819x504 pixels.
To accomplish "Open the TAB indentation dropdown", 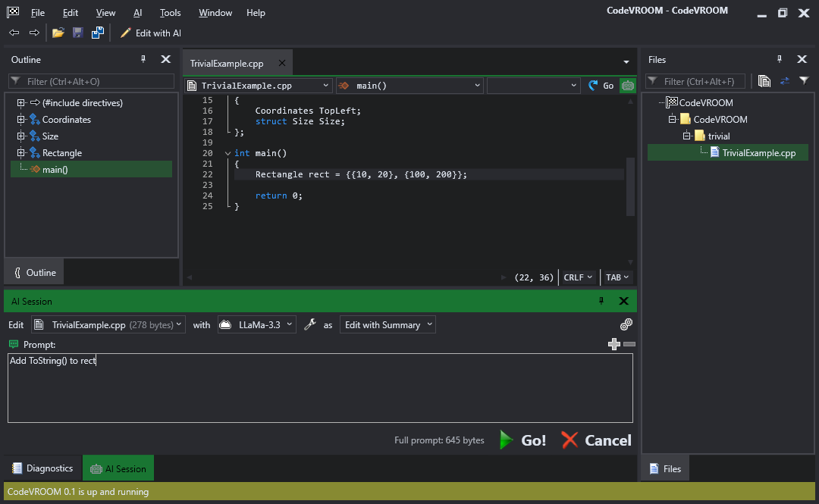I will tap(617, 277).
